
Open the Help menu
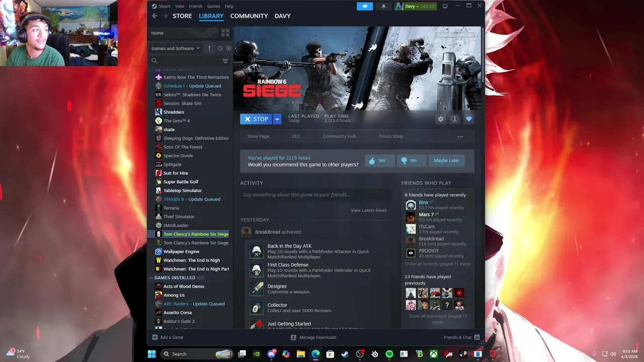click(229, 6)
